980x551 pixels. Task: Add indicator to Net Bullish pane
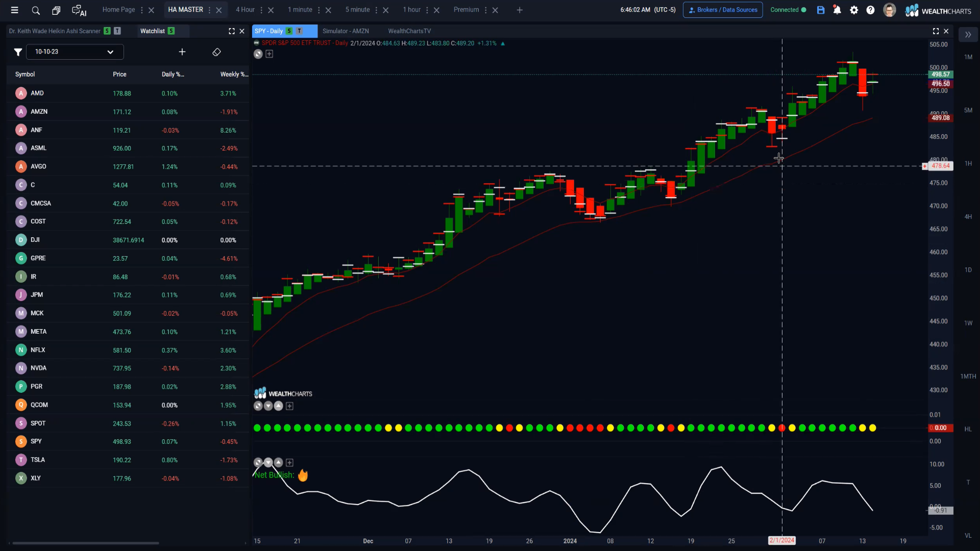[x=290, y=463]
